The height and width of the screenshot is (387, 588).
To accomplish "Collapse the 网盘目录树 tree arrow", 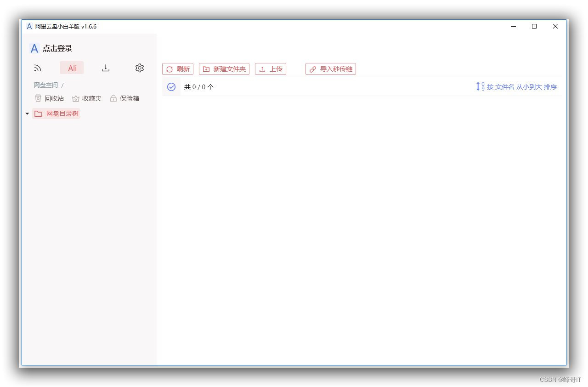I will [x=27, y=114].
